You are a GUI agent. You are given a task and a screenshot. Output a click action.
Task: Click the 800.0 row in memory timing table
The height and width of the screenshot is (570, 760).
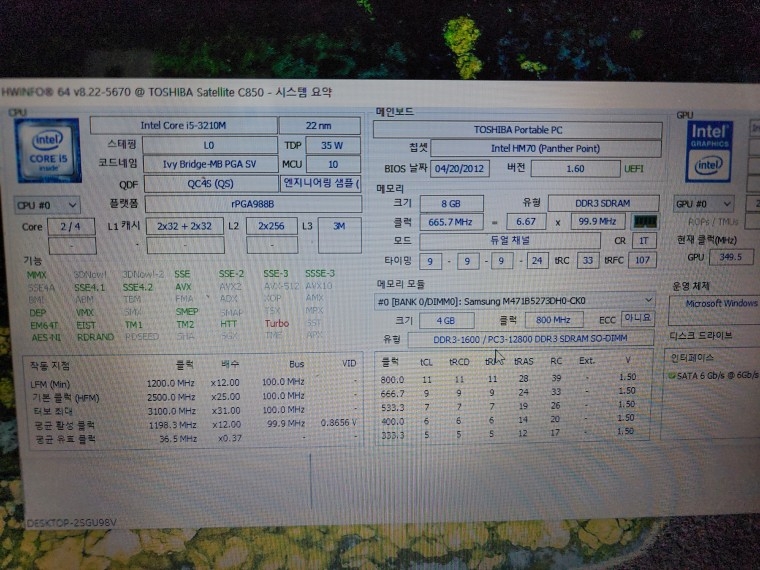[509, 379]
